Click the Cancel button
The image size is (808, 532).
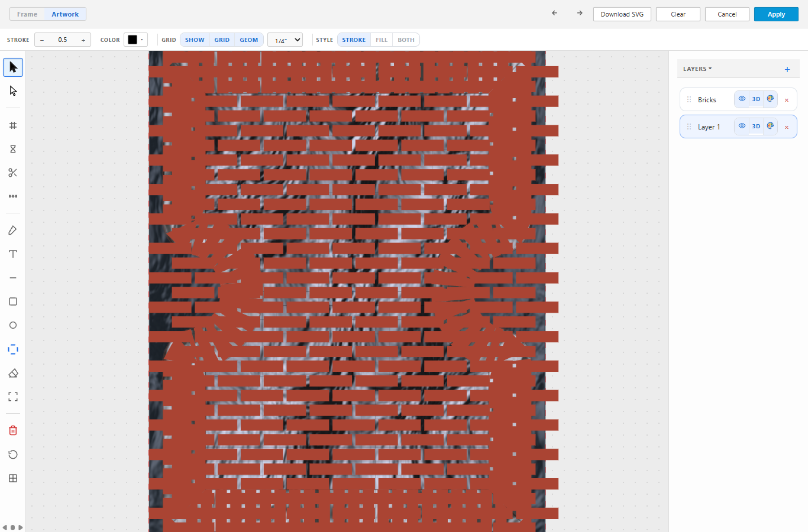[x=727, y=14]
